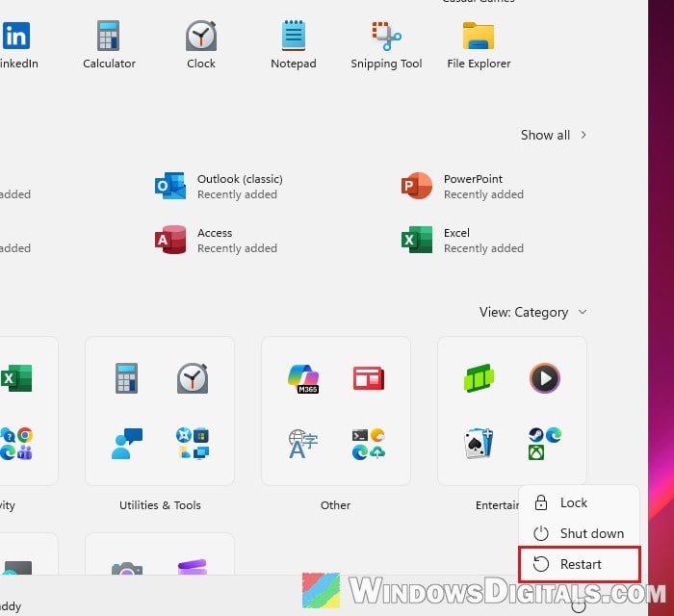This screenshot has height=616, width=674.
Task: Open recently added Outlook (classic)
Action: pos(220,186)
